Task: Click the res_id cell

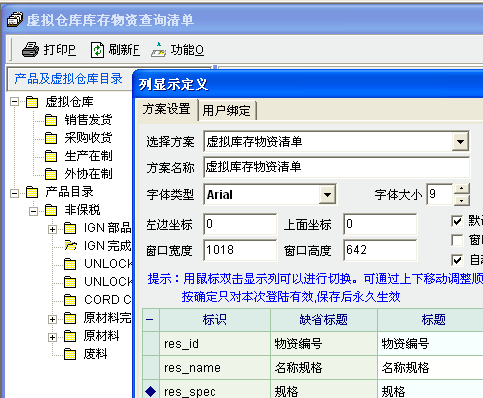Action: (215, 344)
